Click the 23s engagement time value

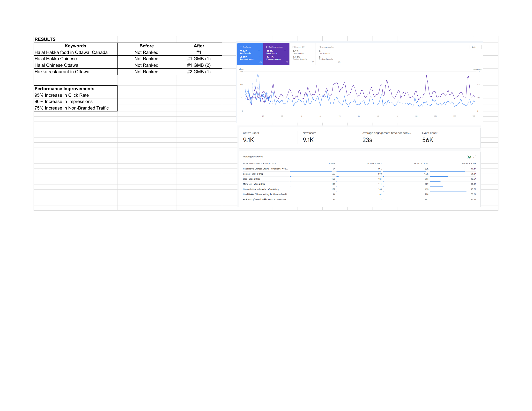pos(367,140)
